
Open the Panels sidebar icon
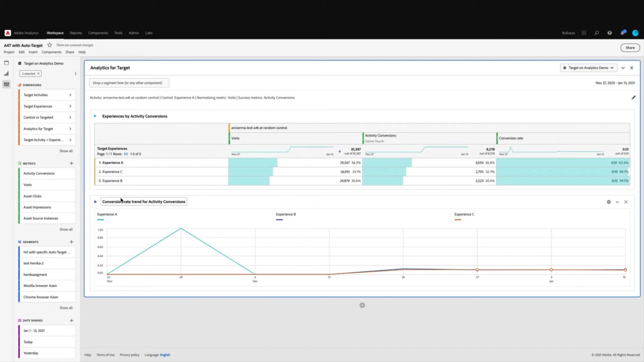(6, 63)
